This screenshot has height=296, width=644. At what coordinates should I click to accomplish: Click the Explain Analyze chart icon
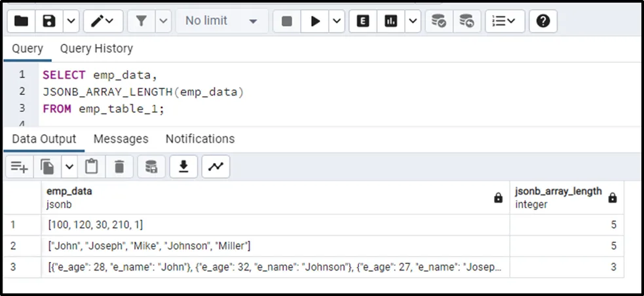click(x=391, y=21)
